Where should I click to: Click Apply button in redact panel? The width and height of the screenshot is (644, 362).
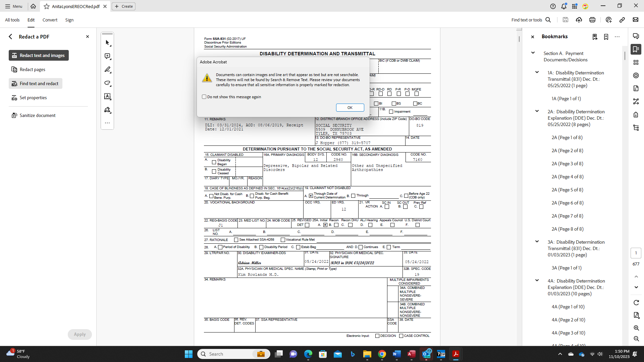(79, 335)
